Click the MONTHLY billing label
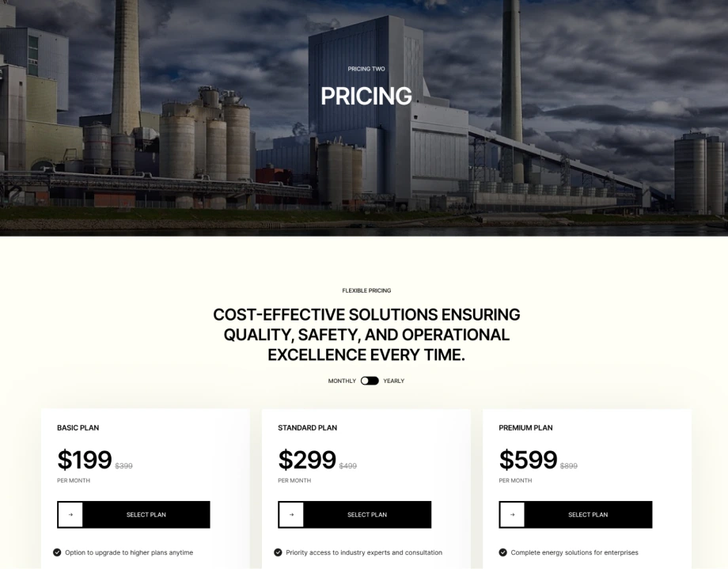728x569 pixels. [342, 381]
